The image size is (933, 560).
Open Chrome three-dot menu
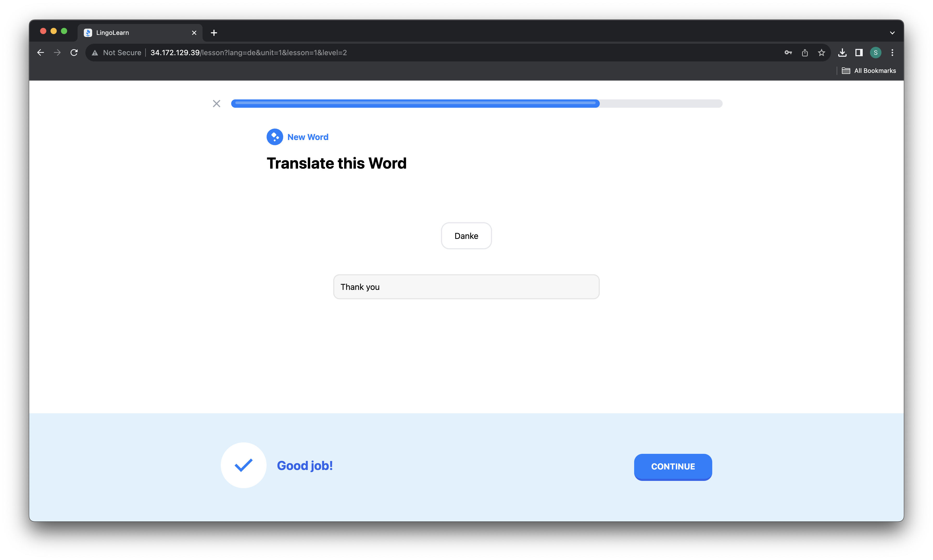[892, 53]
